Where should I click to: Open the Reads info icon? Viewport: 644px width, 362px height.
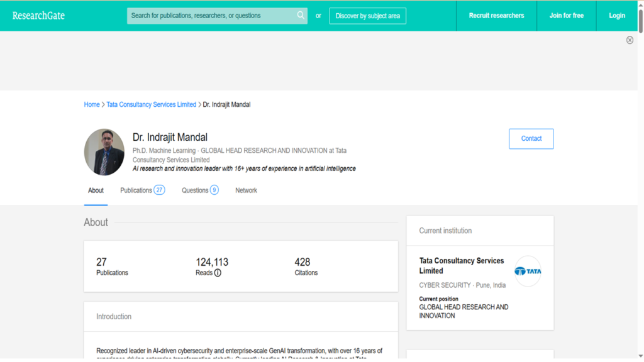(218, 273)
